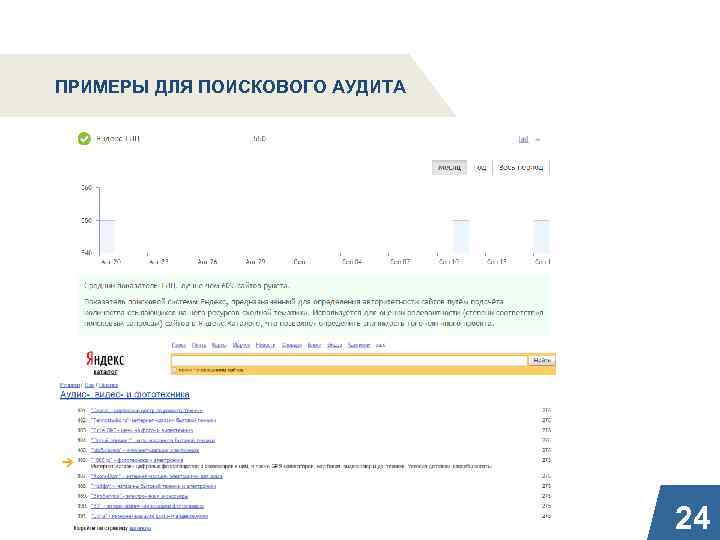Click the ТИЦ value 550 at the top
Viewport: 720px width, 540px height.
pos(259,139)
